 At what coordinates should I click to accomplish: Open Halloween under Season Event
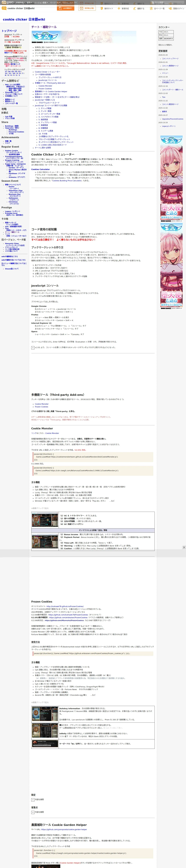point(13,198)
